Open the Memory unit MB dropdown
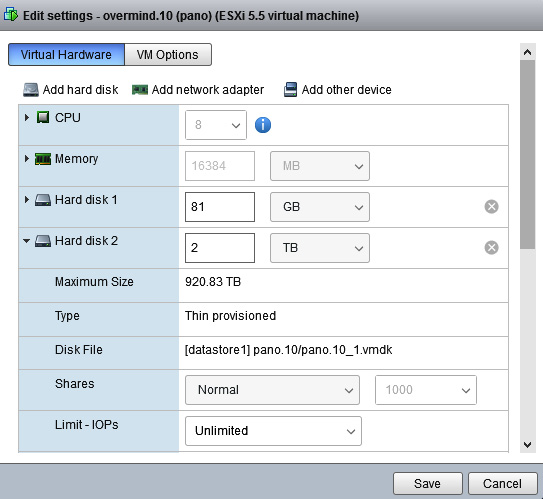The image size is (543, 499). pyautogui.click(x=320, y=166)
